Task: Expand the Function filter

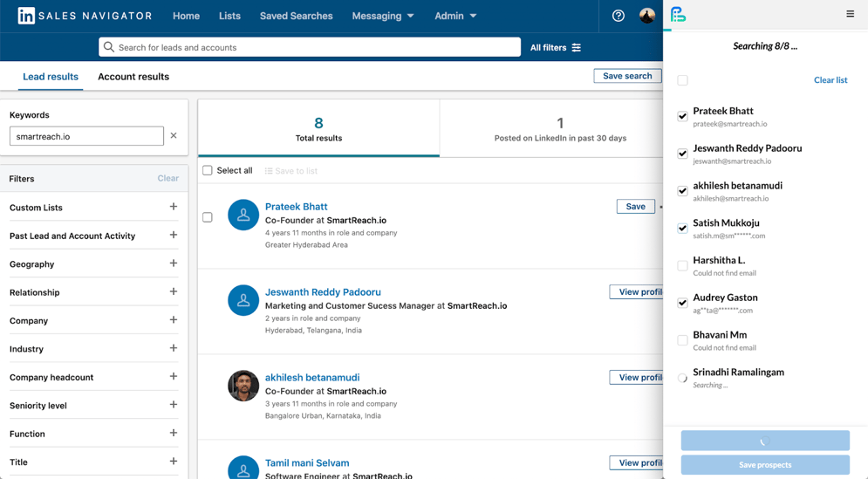Action: point(174,433)
